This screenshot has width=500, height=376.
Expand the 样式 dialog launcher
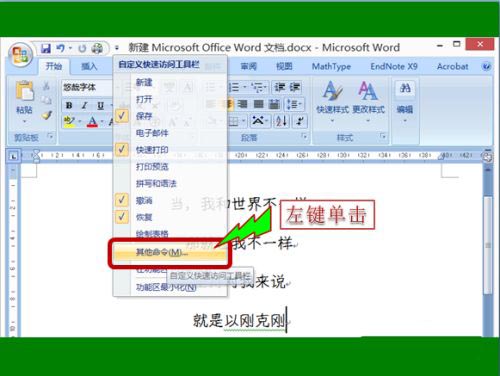[x=383, y=136]
